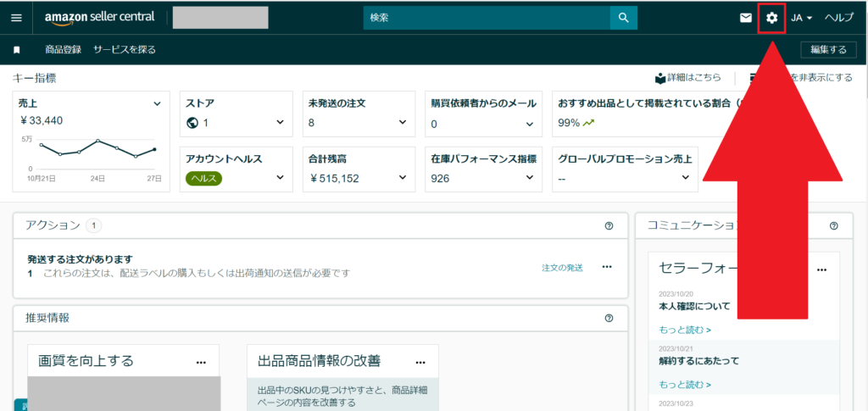868x411 pixels.
Task: Open the JA language dropdown
Action: 802,18
